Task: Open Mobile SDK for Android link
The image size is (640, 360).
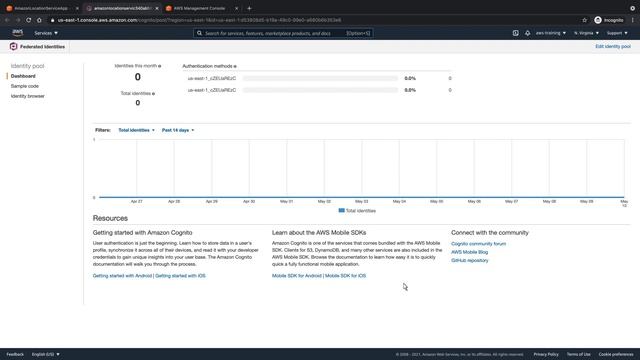Action: tap(297, 276)
